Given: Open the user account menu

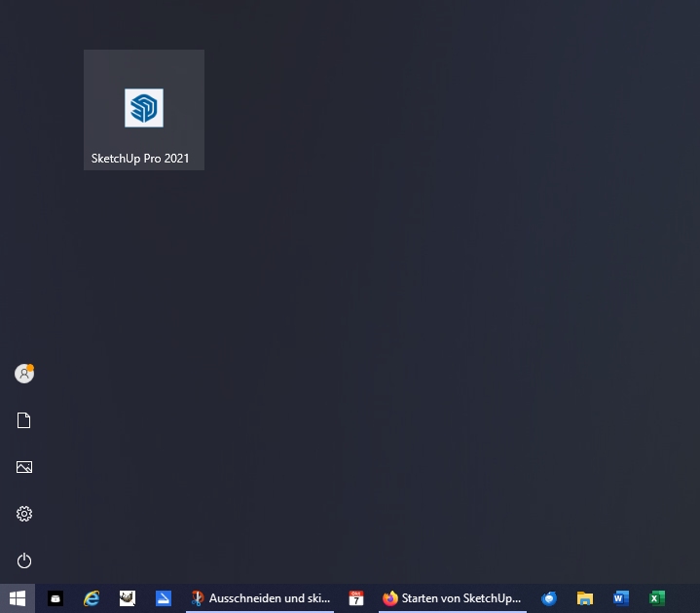Looking at the screenshot, I should click(x=24, y=374).
